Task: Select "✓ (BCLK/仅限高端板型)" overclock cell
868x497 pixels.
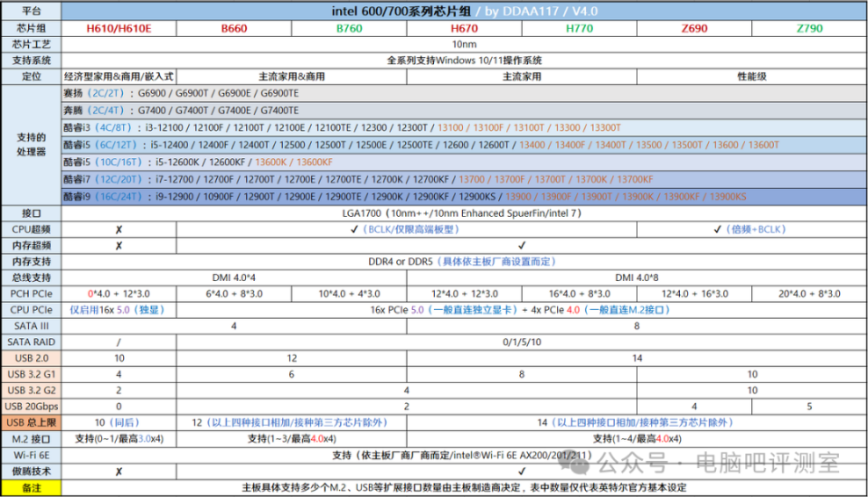Action: 406,230
